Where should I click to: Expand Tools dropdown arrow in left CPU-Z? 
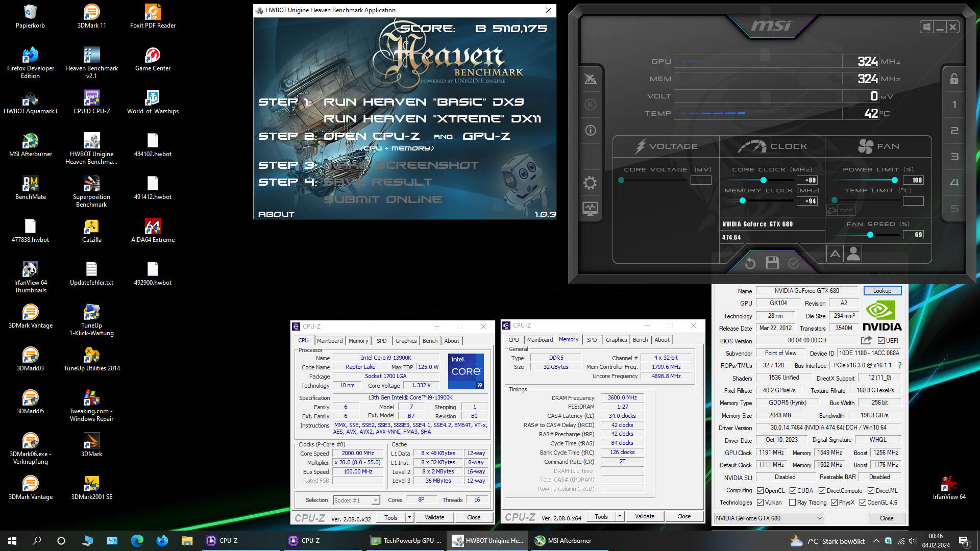409,517
